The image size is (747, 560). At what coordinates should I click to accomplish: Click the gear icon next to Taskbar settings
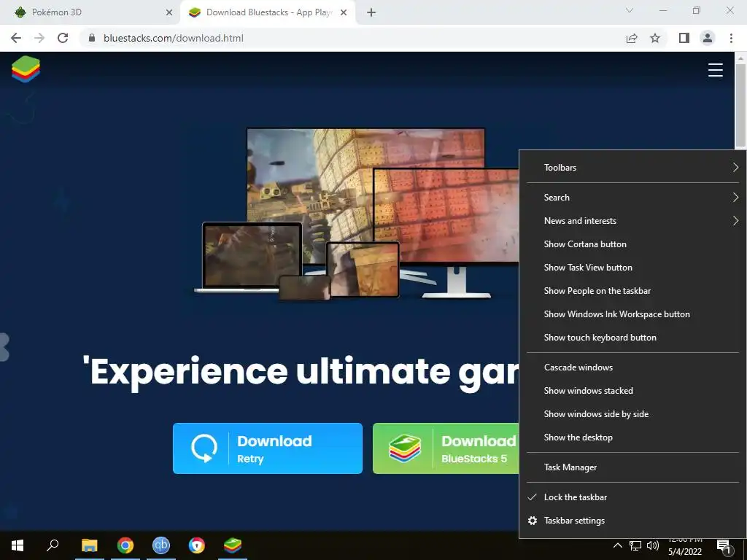pos(533,521)
